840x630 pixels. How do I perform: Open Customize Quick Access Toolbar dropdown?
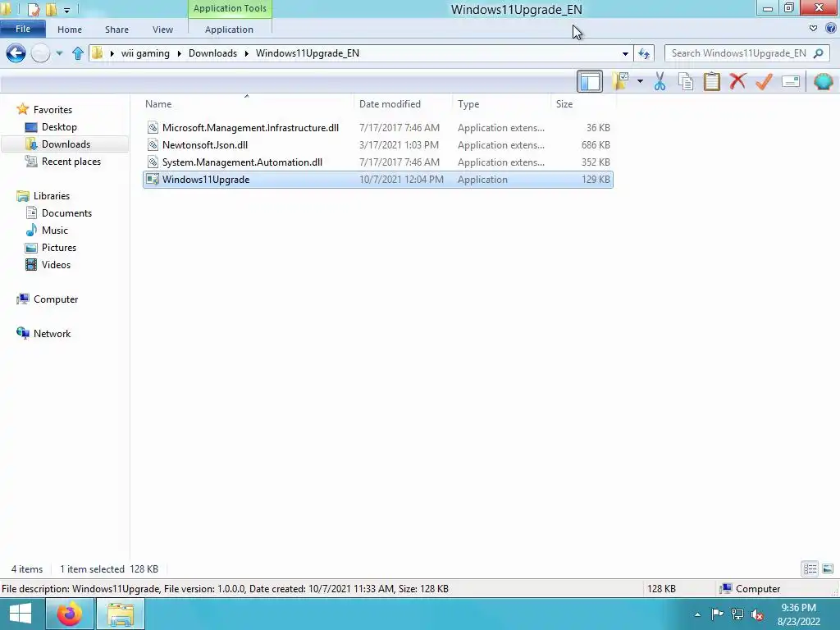[66, 10]
